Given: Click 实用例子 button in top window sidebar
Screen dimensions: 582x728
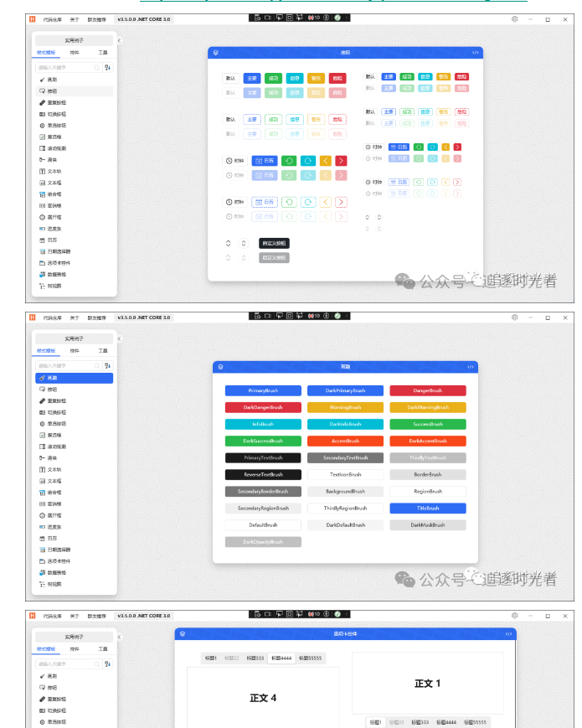Looking at the screenshot, I should [x=75, y=40].
